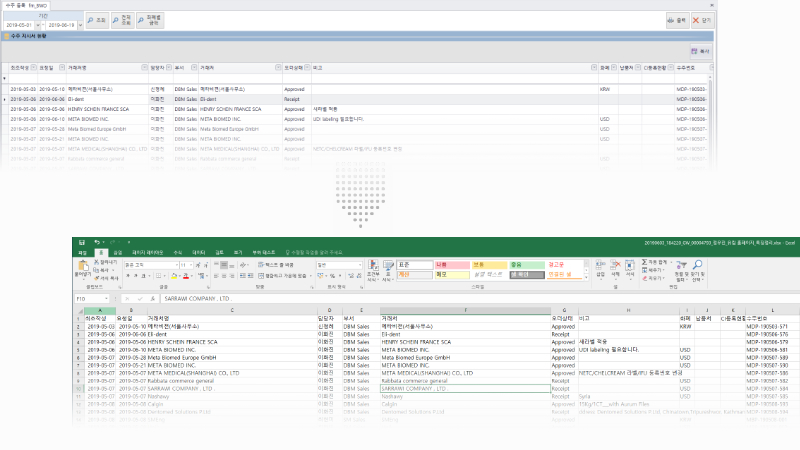Switch to the 보기 View tab in Excel
Viewport: 800px width, 450px height.
[238, 253]
